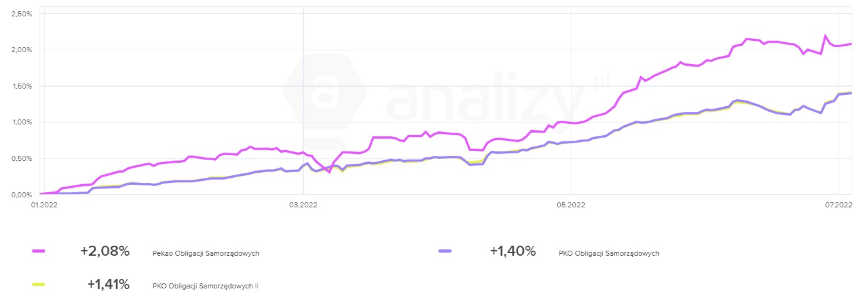This screenshot has width=868, height=306.
Task: Select the Pekao Obligacji Samorządowych legend label
Action: tap(205, 253)
